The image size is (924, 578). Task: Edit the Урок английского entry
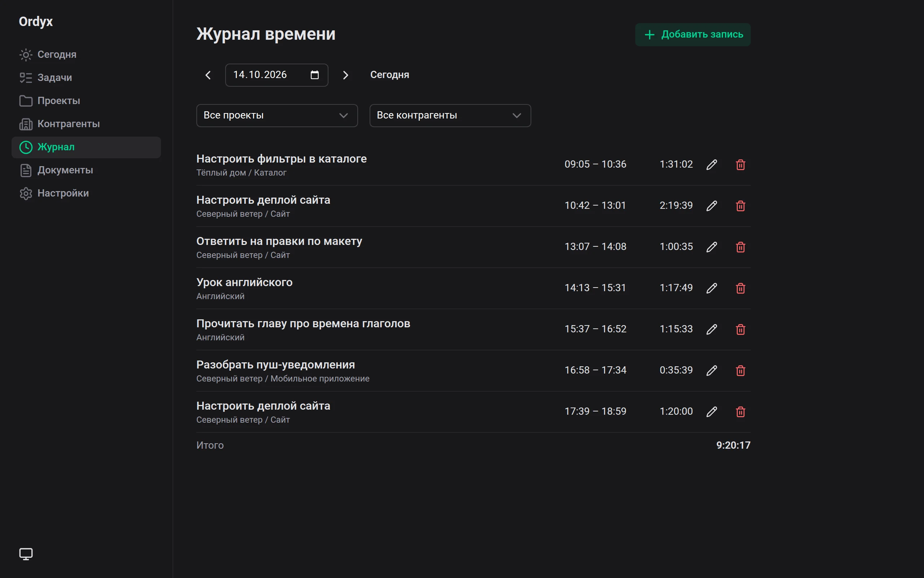pos(712,288)
